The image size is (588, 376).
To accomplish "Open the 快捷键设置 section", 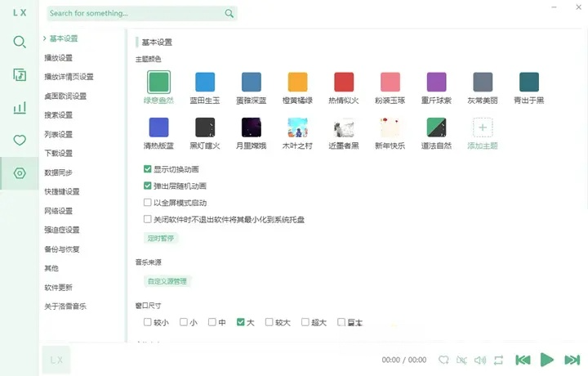I will click(x=62, y=192).
